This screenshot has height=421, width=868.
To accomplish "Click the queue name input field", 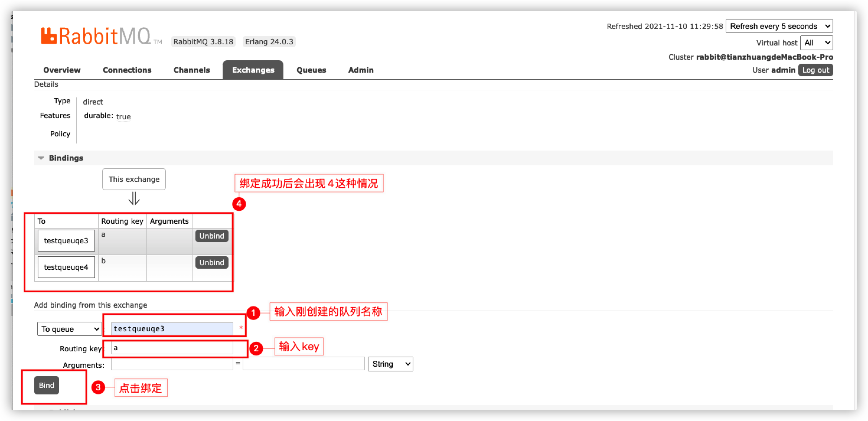I will tap(172, 329).
